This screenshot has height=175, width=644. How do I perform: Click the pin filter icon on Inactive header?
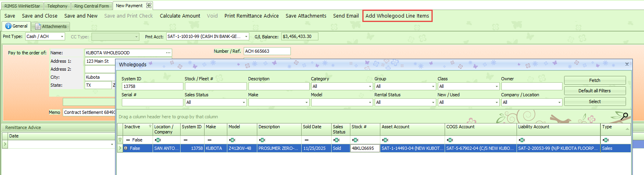tap(150, 126)
